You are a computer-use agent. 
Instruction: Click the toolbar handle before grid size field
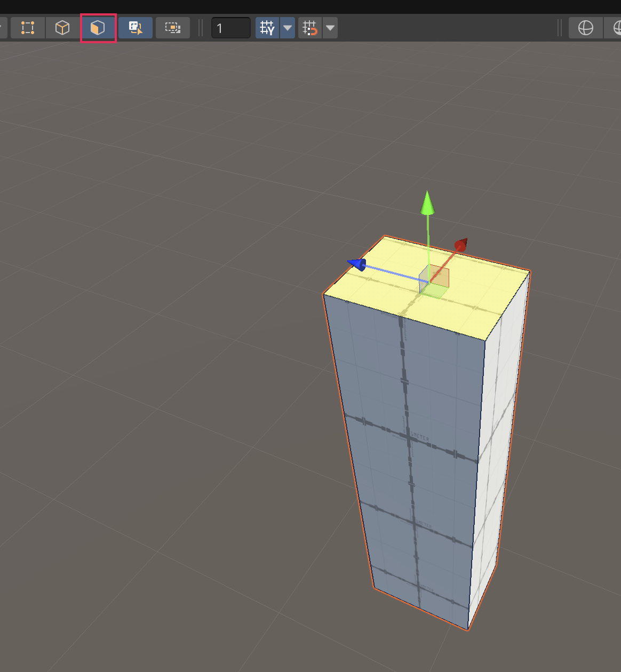(x=201, y=28)
